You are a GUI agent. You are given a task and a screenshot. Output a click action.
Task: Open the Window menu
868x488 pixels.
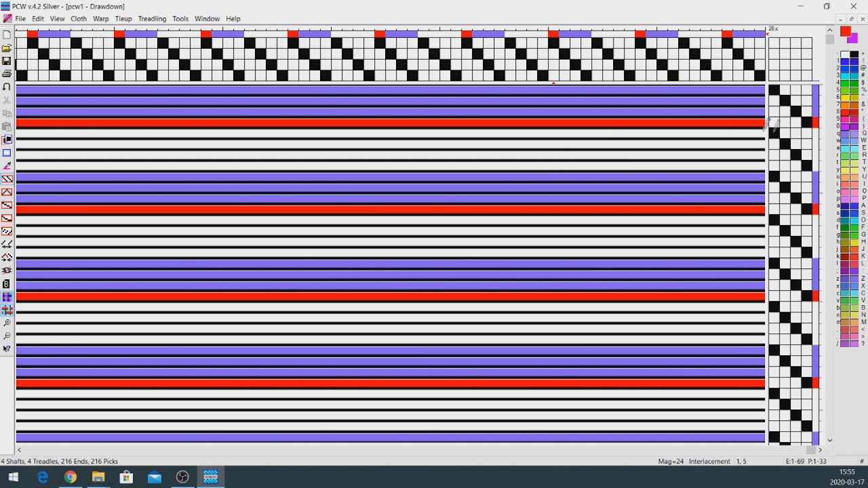[207, 19]
